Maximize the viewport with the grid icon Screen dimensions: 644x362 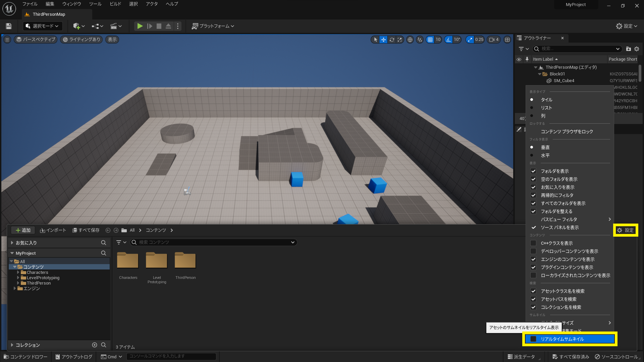507,40
